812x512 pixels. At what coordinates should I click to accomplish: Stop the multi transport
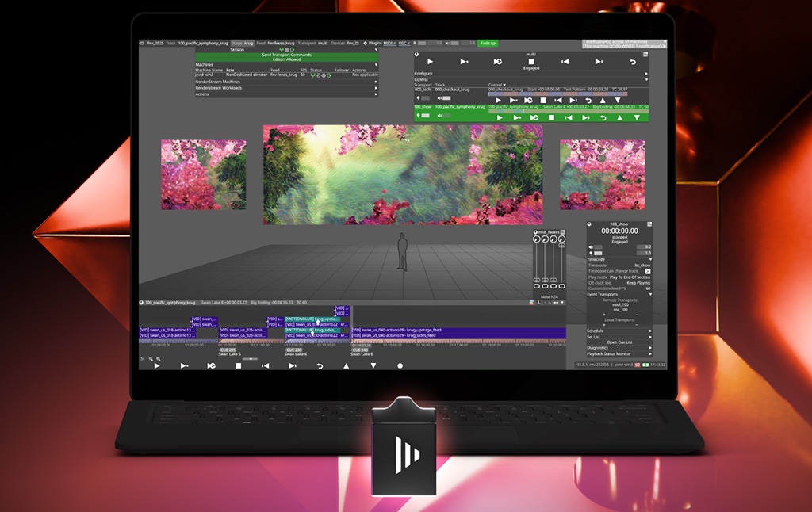click(530, 61)
